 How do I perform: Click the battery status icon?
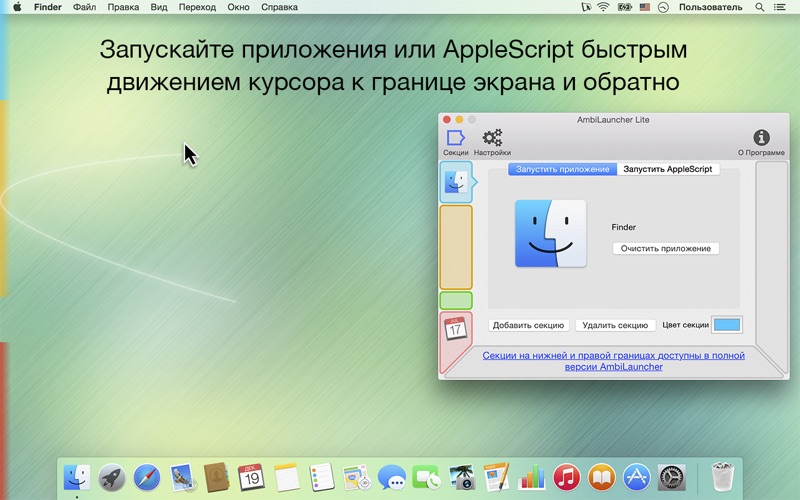pos(624,7)
